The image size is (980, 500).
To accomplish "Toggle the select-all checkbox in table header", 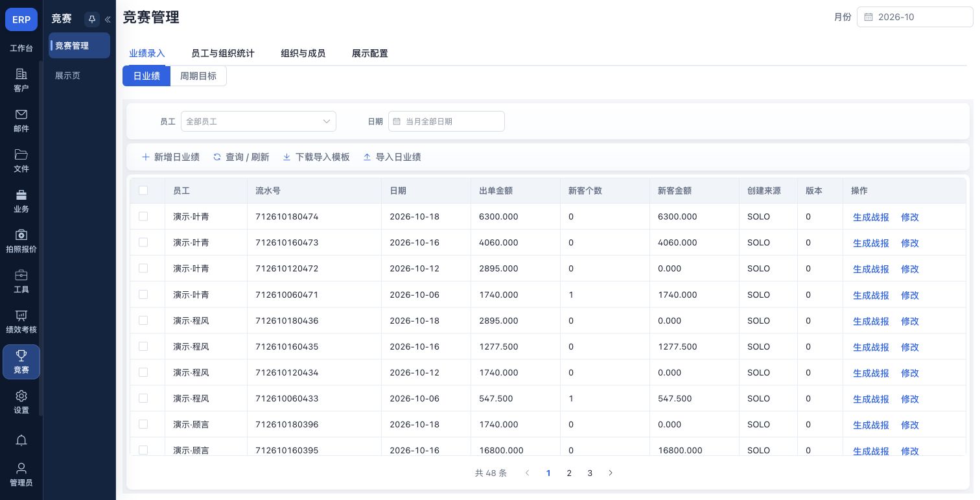I will pos(143,191).
